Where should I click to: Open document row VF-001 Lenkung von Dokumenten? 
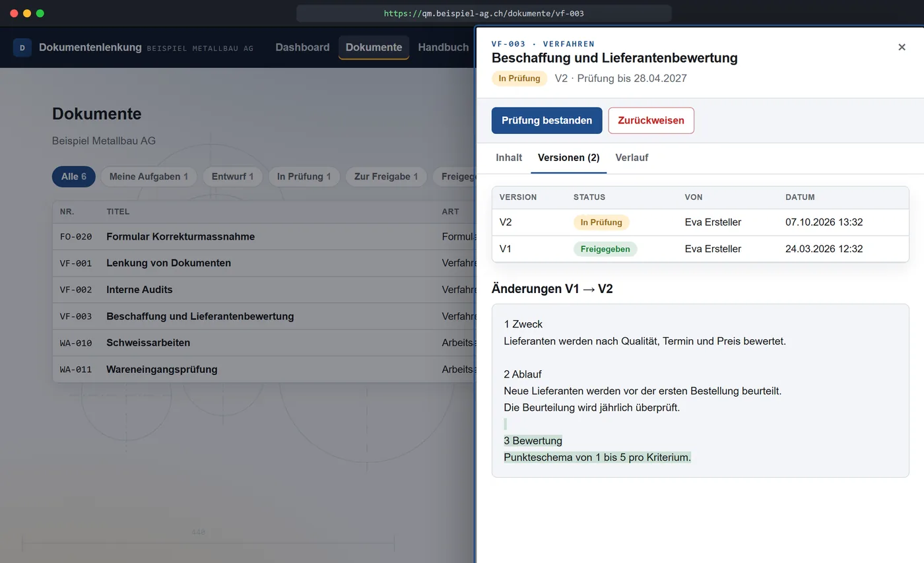(x=263, y=263)
